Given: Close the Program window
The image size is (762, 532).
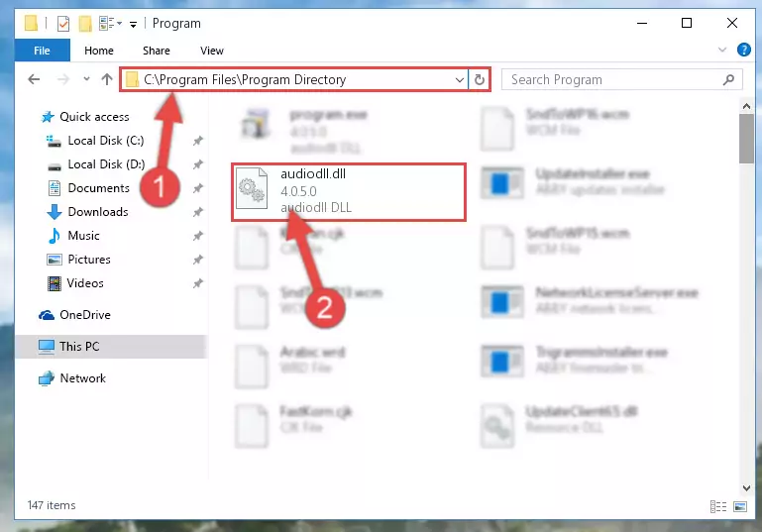Looking at the screenshot, I should click(x=732, y=23).
